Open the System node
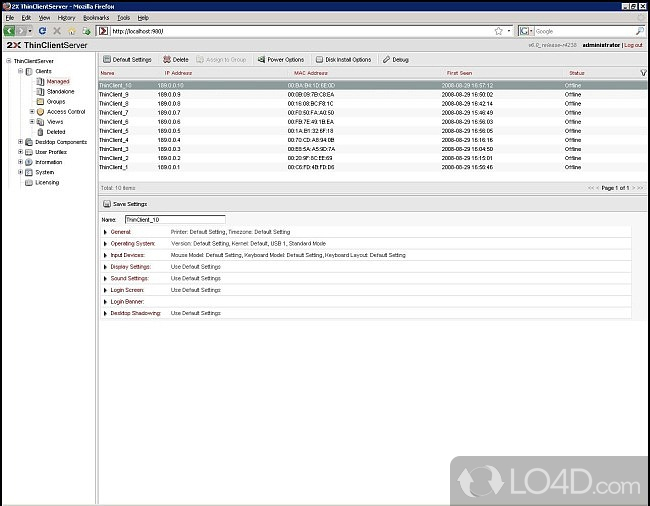Image resolution: width=650 pixels, height=506 pixels. coord(44,172)
